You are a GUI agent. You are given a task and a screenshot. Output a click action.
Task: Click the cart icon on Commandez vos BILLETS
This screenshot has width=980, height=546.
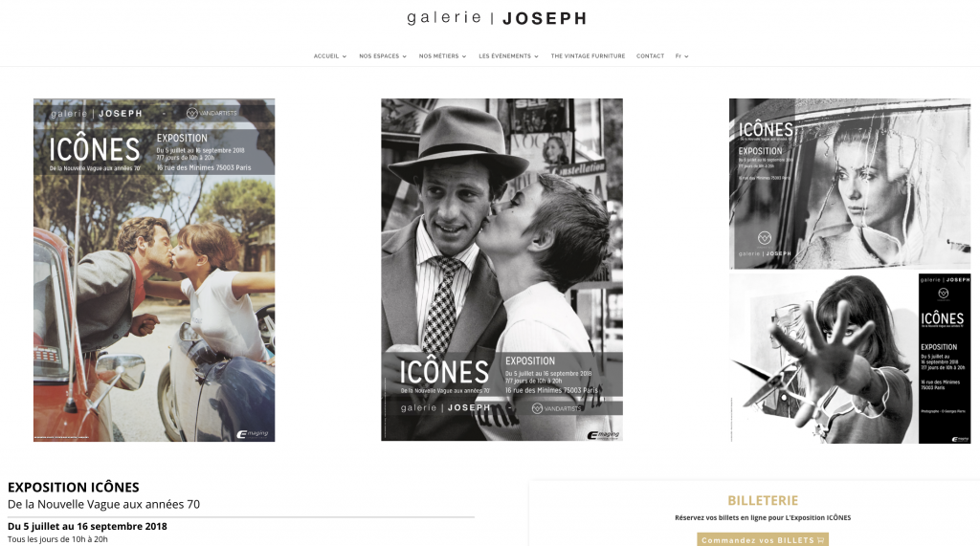(820, 540)
